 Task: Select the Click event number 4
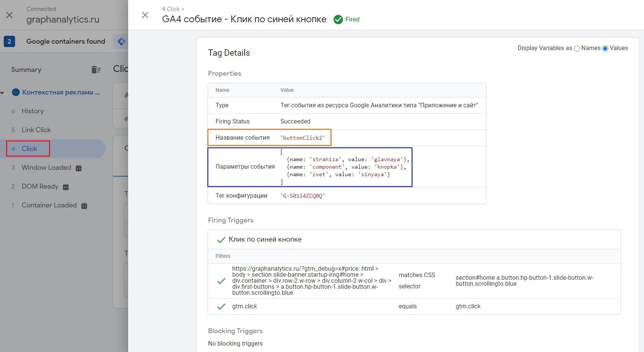29,149
